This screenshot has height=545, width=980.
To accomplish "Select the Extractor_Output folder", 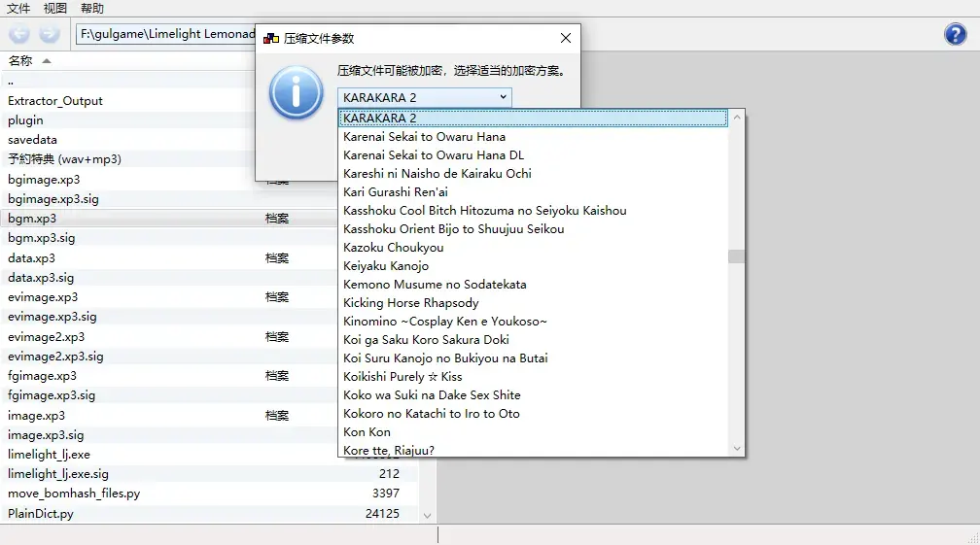I will pos(55,100).
